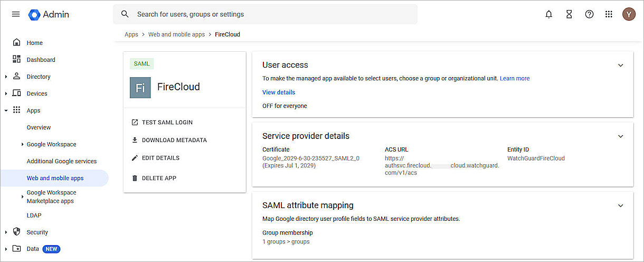
Task: Click TEST SAML LOGIN
Action: (167, 123)
